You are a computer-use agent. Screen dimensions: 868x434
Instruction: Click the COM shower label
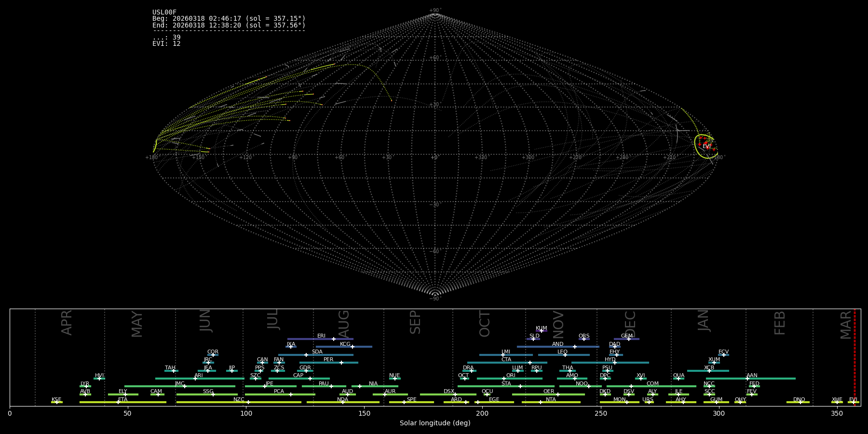click(652, 384)
